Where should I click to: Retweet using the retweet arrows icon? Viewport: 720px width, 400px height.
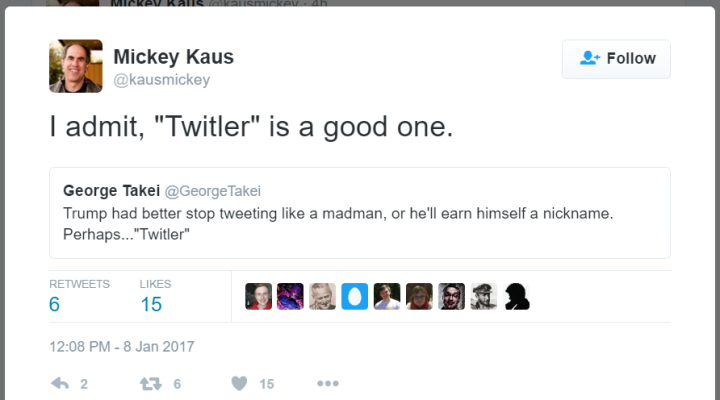[x=152, y=383]
